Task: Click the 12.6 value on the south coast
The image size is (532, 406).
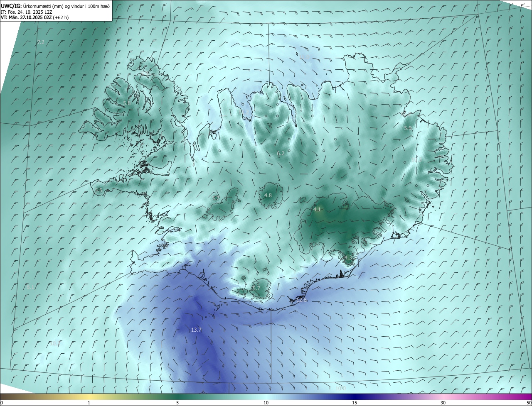Action: click(x=302, y=300)
